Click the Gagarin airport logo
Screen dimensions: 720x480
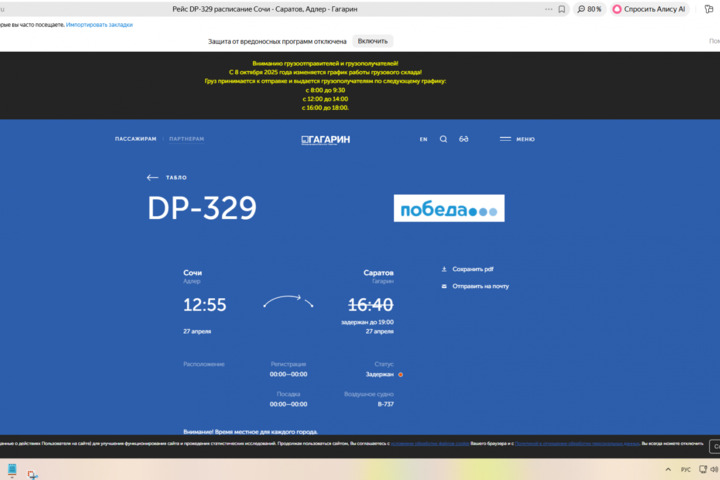tap(326, 139)
